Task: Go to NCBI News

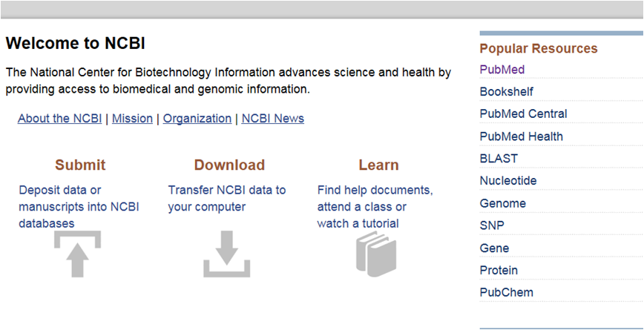Action: [272, 119]
